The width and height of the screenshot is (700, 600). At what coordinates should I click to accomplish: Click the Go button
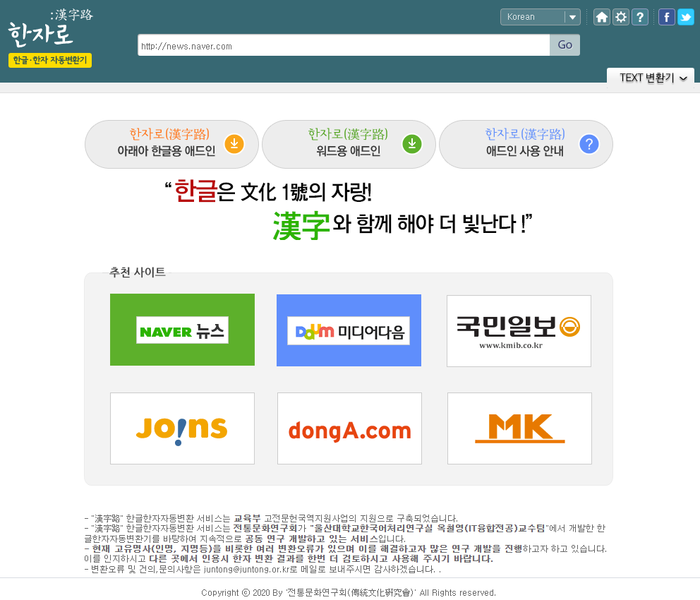click(565, 45)
